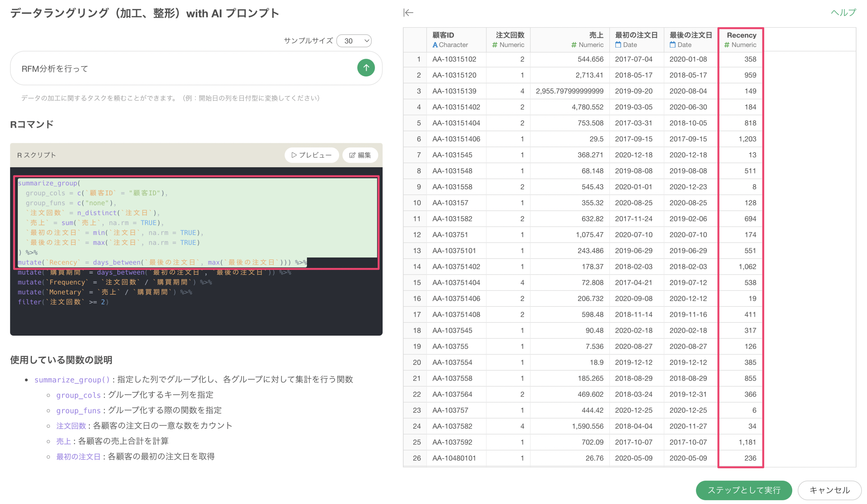867x504 pixels.
Task: Select the 顧客ID column header
Action: [456, 40]
